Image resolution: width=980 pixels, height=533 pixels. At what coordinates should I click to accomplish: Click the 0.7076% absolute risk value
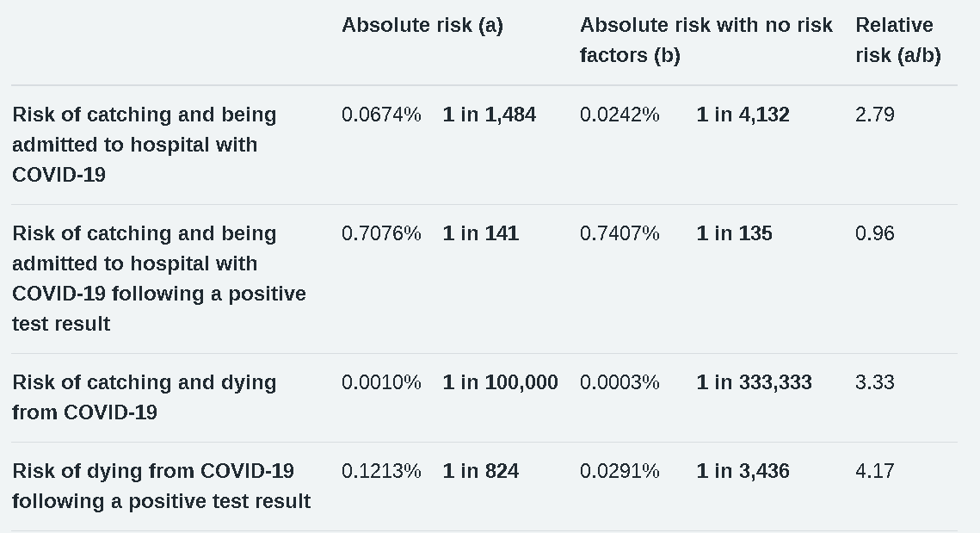[381, 233]
